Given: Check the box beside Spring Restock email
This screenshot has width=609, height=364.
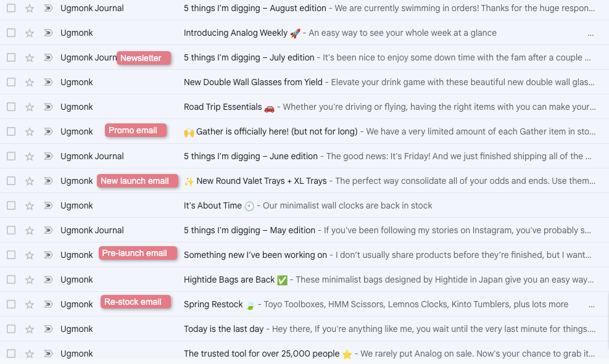Looking at the screenshot, I should tap(11, 304).
